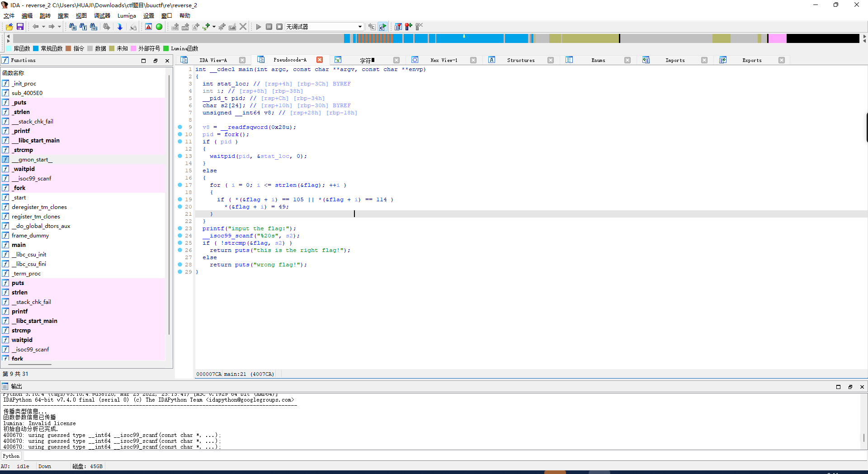Open back-navigation history dropdown arrow

[43, 27]
